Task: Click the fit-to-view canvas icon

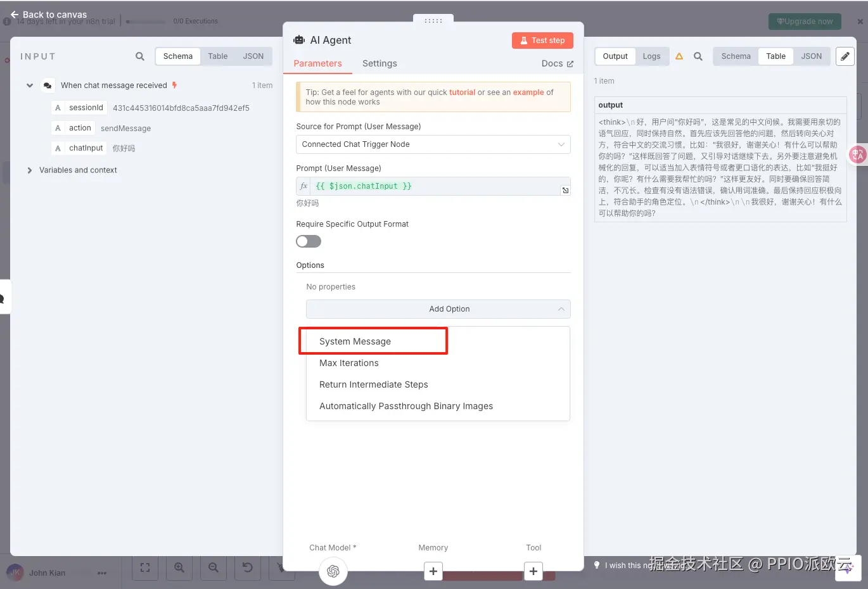Action: tap(145, 567)
